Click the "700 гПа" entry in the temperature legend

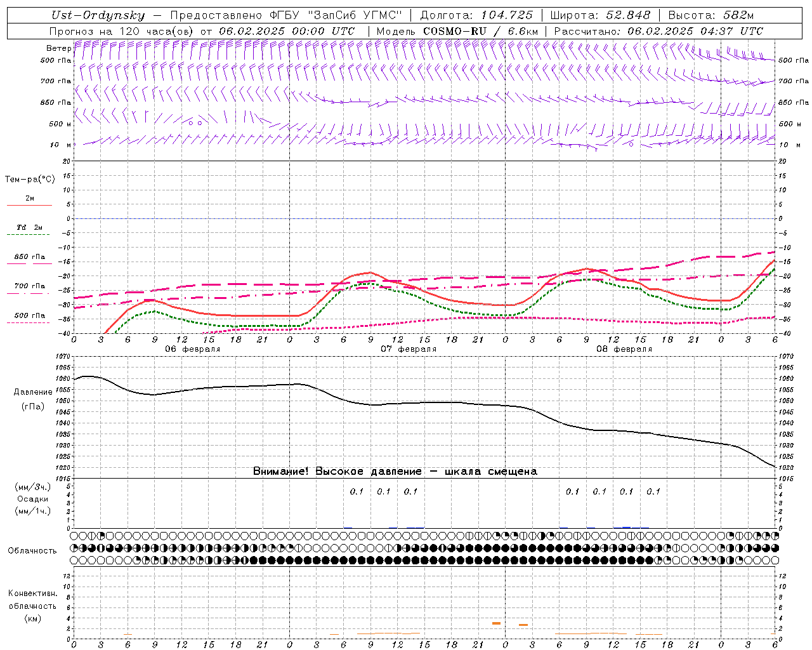pos(30,286)
